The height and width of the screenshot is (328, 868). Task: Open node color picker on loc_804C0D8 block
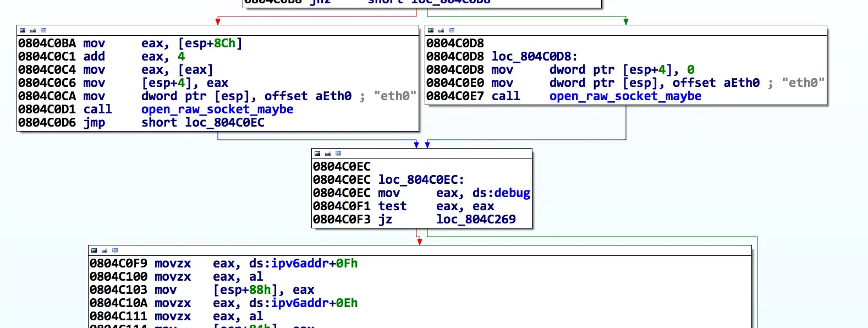click(431, 30)
